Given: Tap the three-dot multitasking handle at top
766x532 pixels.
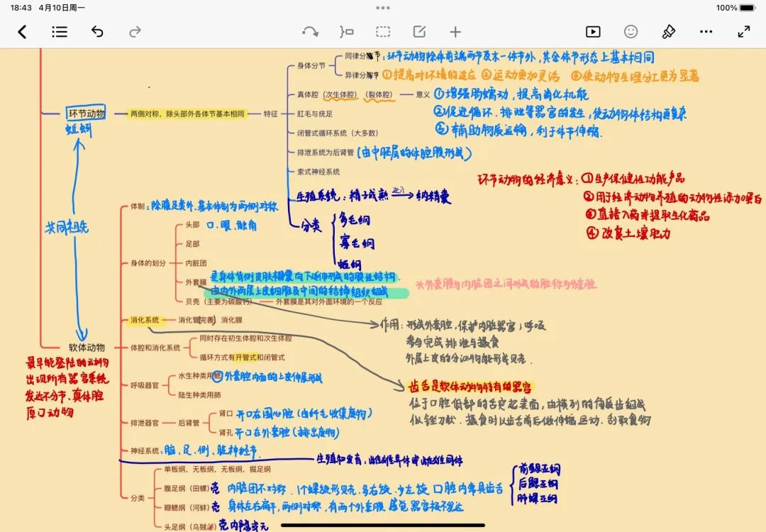Looking at the screenshot, I should point(383,8).
